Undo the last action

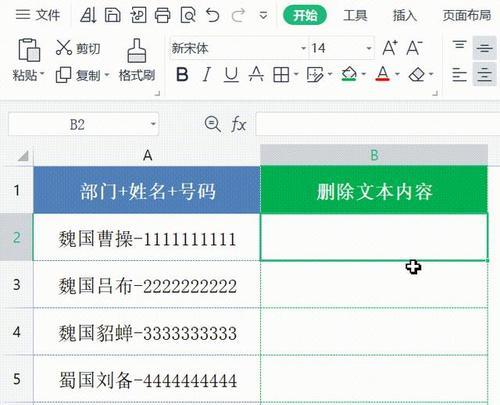click(213, 15)
